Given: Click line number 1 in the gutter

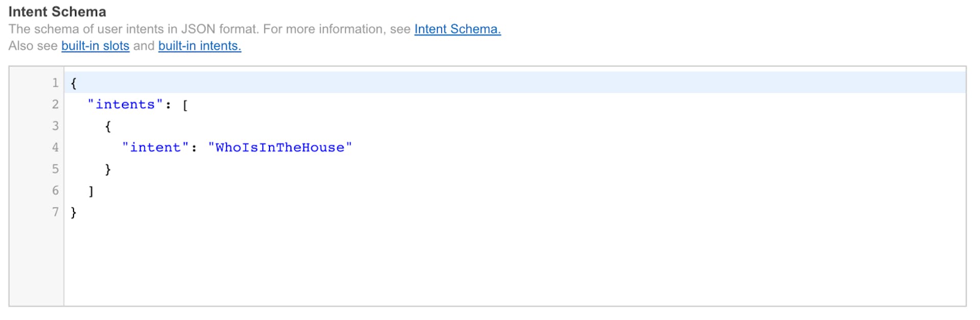Looking at the screenshot, I should (55, 83).
